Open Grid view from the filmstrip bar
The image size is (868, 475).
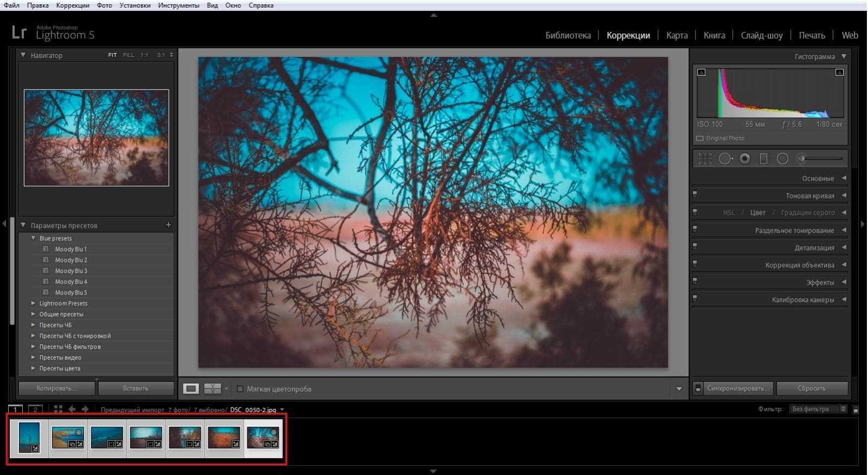pos(58,409)
